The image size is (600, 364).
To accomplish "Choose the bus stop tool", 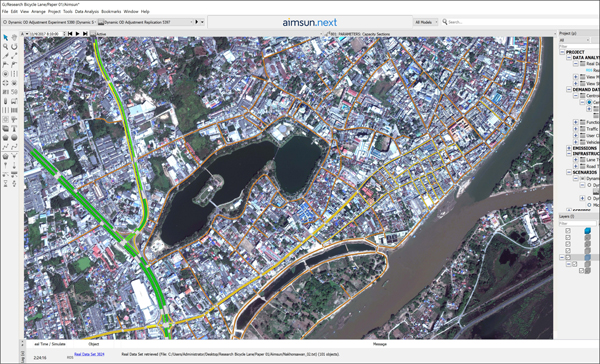I will [x=14, y=101].
